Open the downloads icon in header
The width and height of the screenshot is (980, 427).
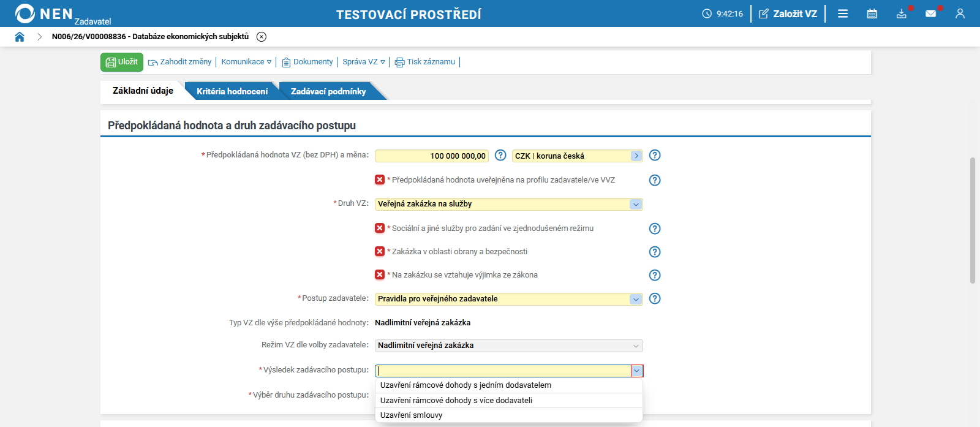pyautogui.click(x=902, y=13)
